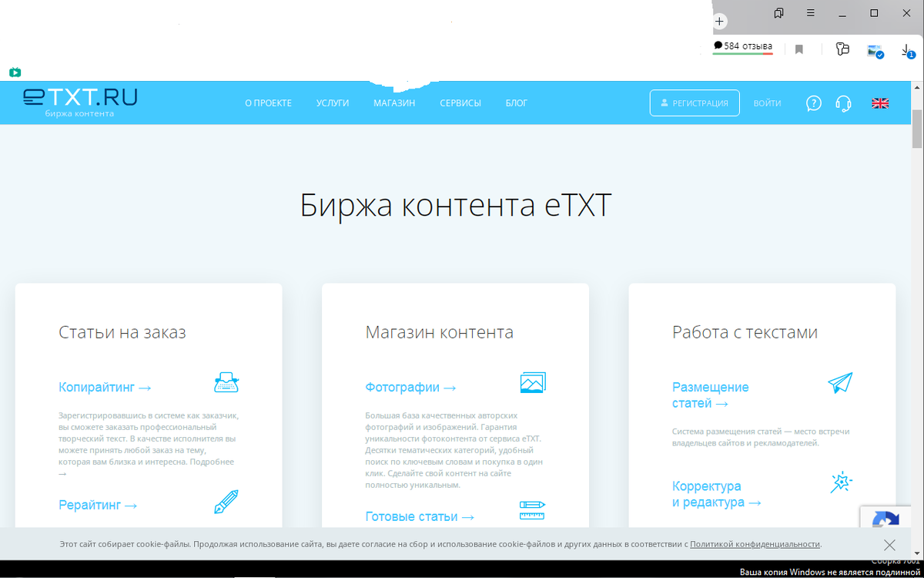This screenshot has width=924, height=578.
Task: Click the page vertical scrollbar thumb
Action: tap(917, 128)
